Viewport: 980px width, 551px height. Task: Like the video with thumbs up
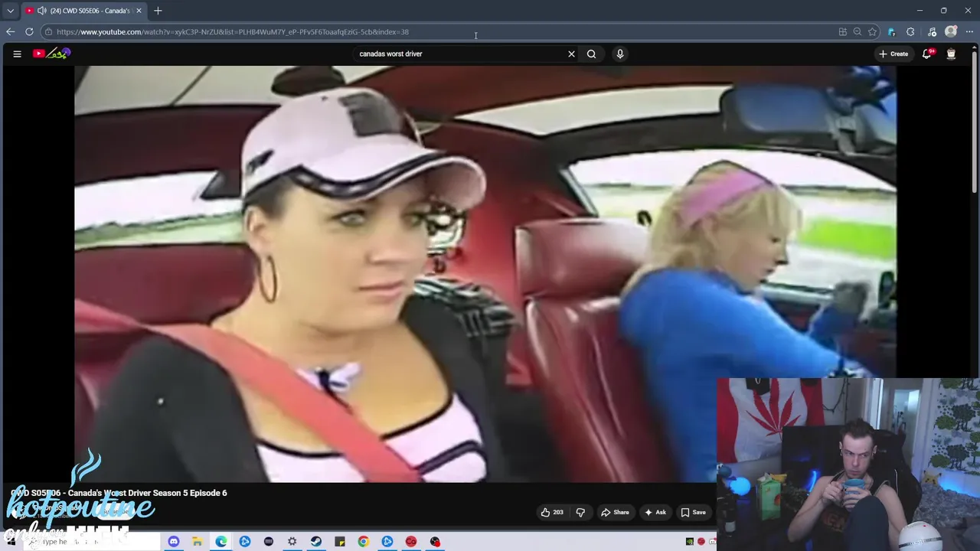(552, 512)
